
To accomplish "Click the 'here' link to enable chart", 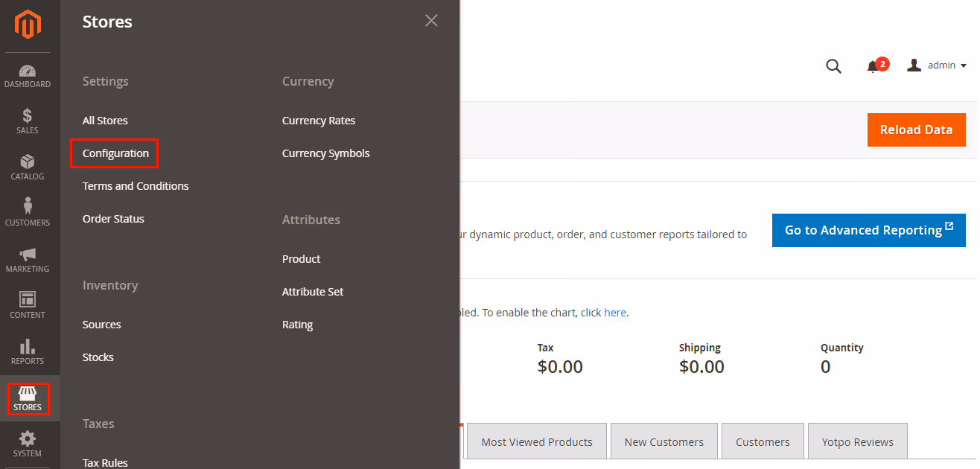I will point(615,313).
